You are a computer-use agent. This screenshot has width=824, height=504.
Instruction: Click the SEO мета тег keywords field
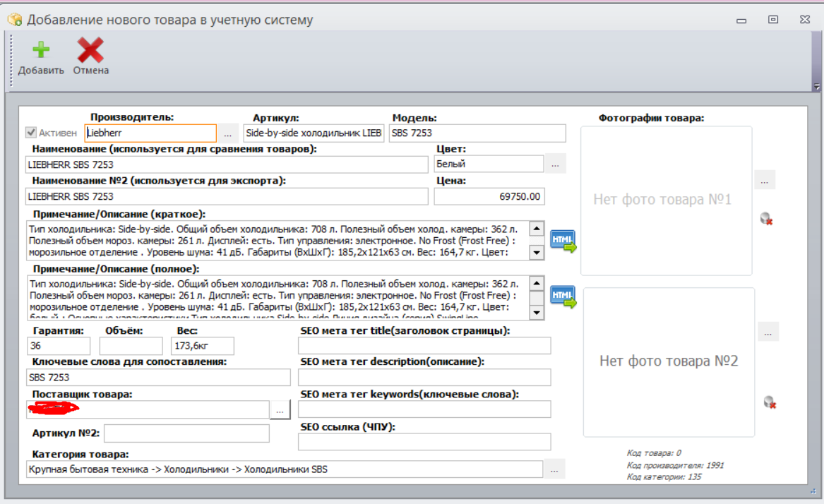click(x=424, y=409)
